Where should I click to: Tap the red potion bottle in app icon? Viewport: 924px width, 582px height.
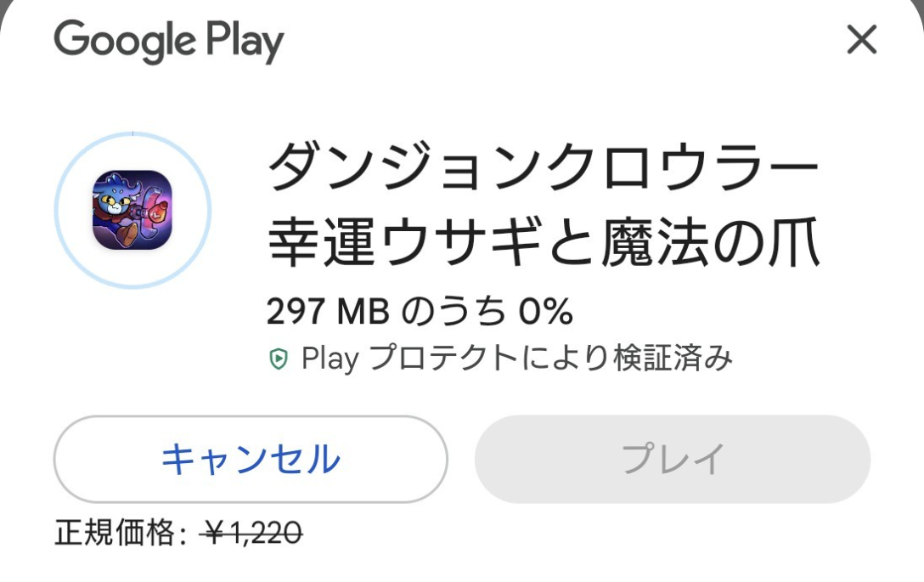click(x=158, y=212)
